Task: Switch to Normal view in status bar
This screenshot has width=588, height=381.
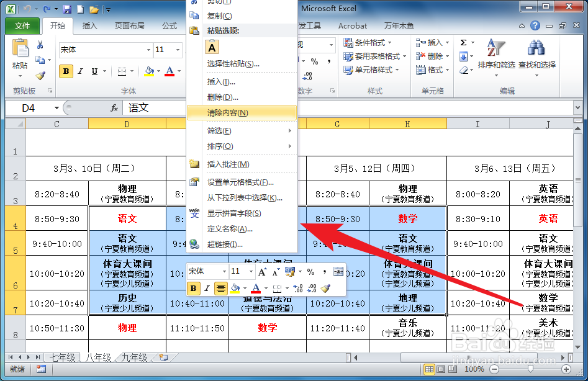Action: (x=429, y=369)
